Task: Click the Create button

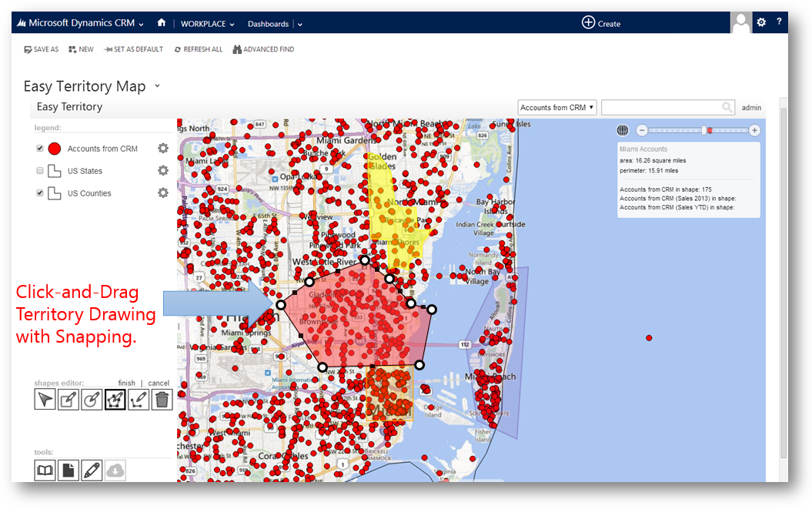Action: (601, 23)
